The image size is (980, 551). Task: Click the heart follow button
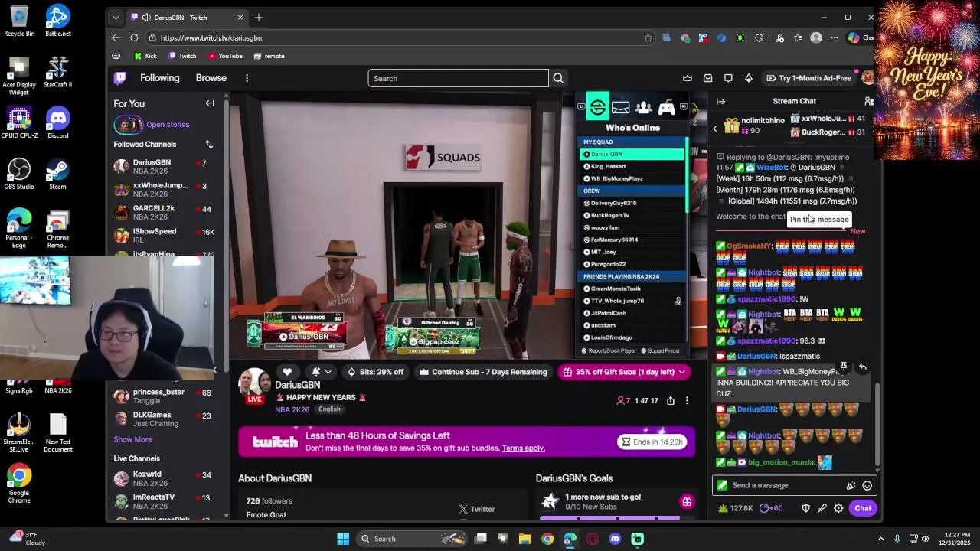click(287, 372)
